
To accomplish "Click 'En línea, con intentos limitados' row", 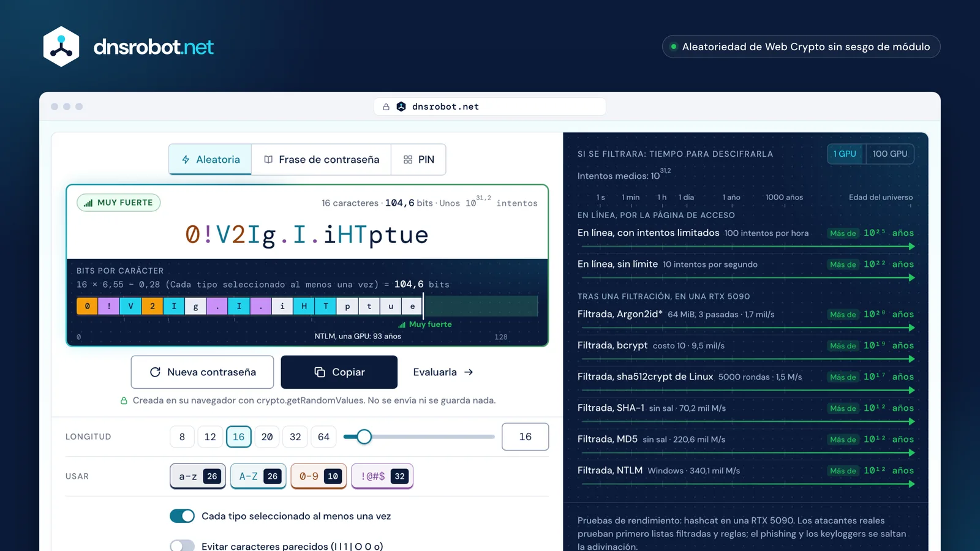I will coord(745,238).
